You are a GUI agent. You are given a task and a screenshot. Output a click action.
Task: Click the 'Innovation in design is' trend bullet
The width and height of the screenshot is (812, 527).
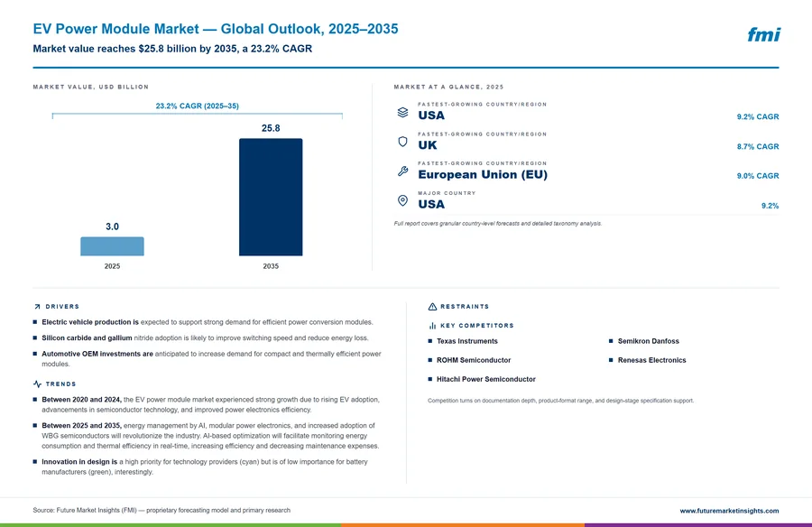79,462
